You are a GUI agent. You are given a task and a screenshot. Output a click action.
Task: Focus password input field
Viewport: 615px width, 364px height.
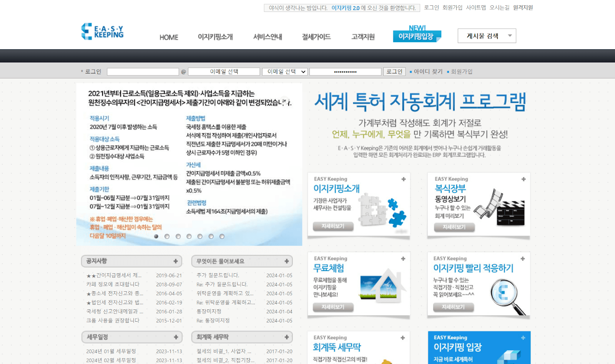[x=345, y=72]
